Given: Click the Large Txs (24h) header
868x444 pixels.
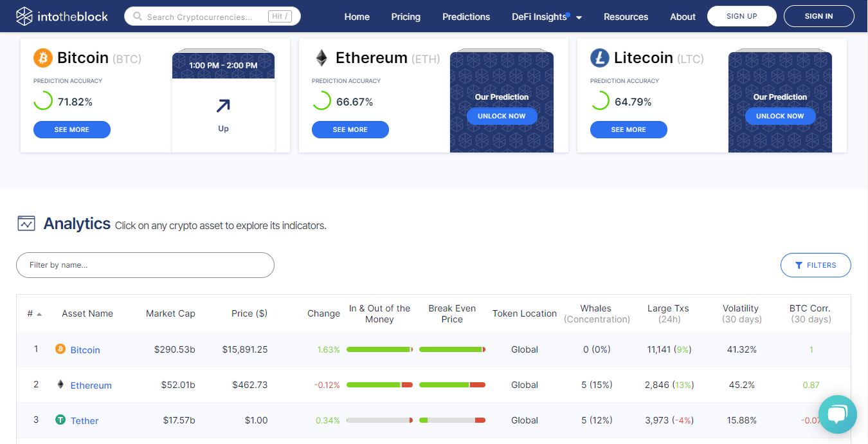Looking at the screenshot, I should pos(668,313).
